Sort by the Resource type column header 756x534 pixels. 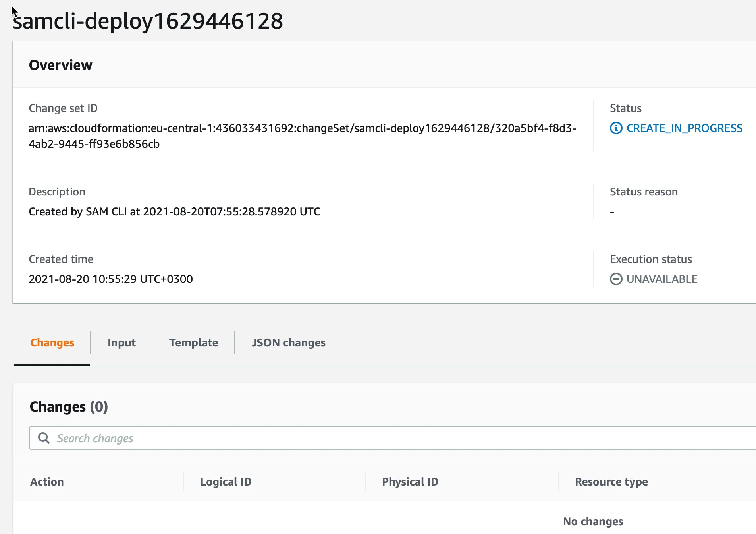coord(611,482)
